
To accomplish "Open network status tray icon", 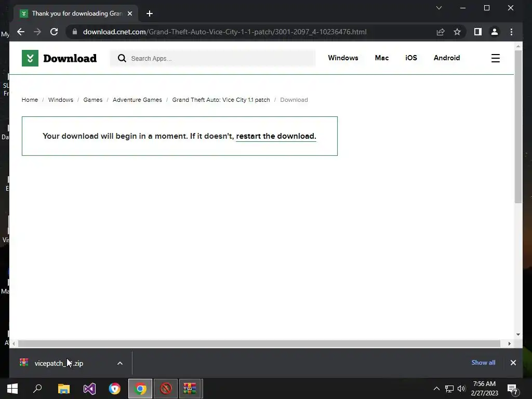I will pos(449,389).
